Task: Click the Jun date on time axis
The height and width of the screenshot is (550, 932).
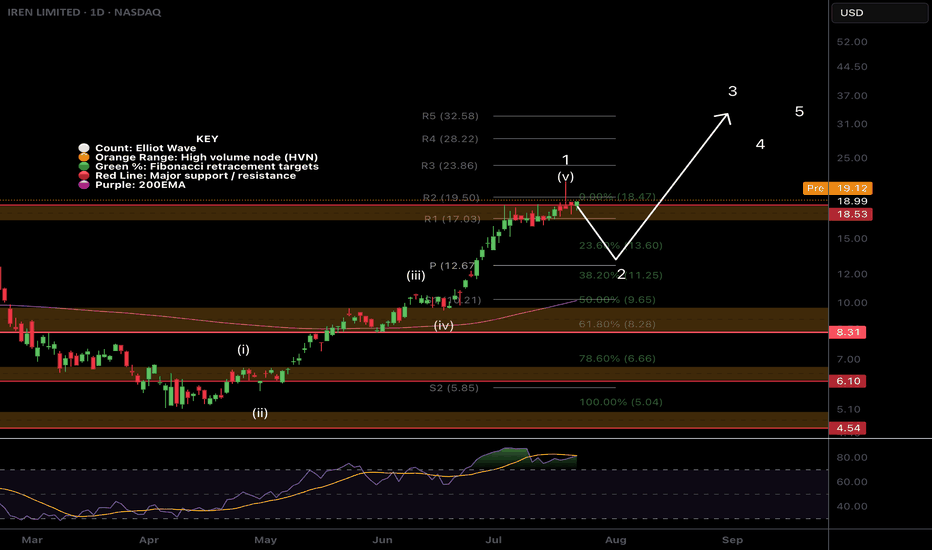Action: click(x=382, y=540)
